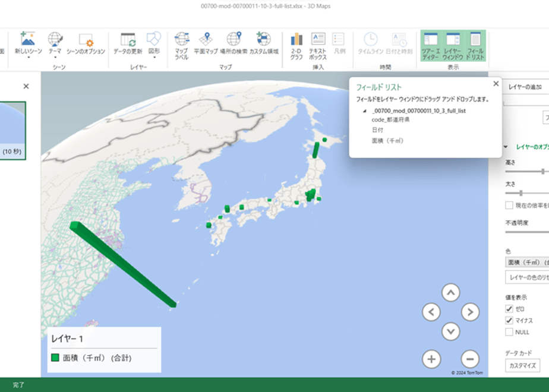
Task: Click the 日付と時刻 button
Action: 399,44
